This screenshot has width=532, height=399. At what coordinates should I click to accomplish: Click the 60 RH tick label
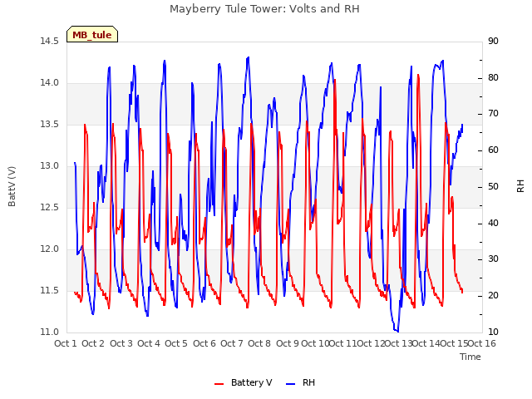493,150
